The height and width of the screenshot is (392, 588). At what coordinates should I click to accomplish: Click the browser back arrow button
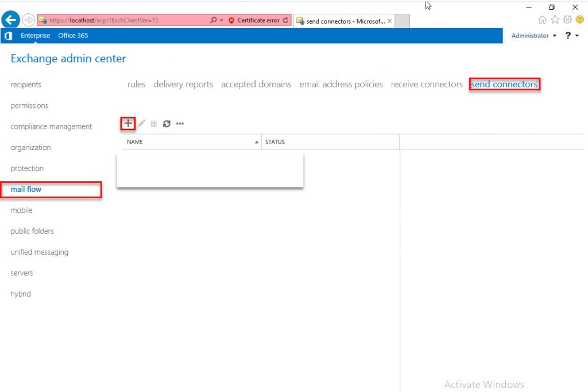click(10, 20)
